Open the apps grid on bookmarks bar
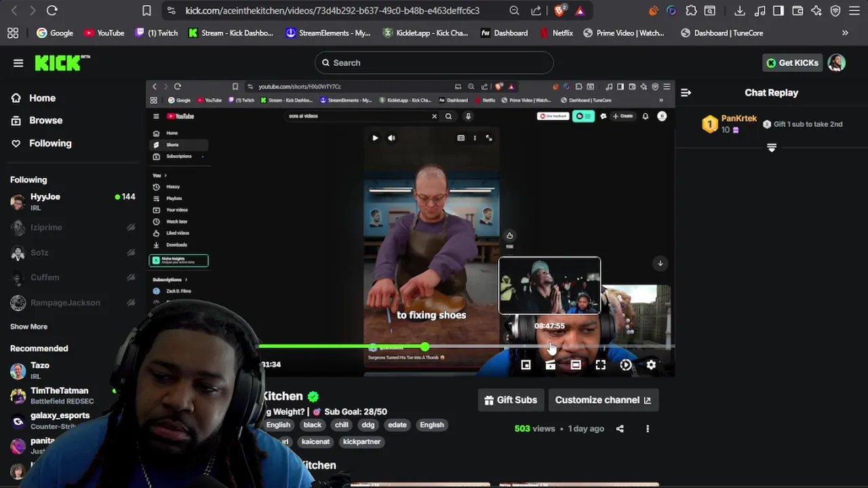868x488 pixels. pos(13,33)
